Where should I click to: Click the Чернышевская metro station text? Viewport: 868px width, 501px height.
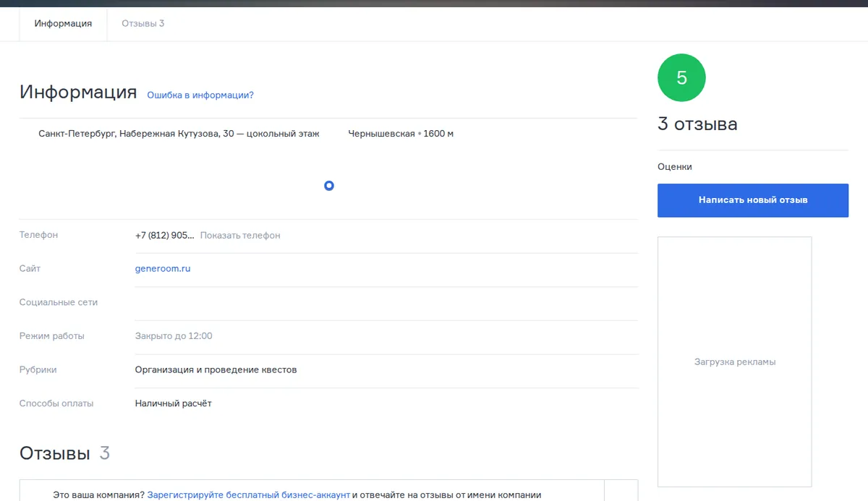(381, 134)
